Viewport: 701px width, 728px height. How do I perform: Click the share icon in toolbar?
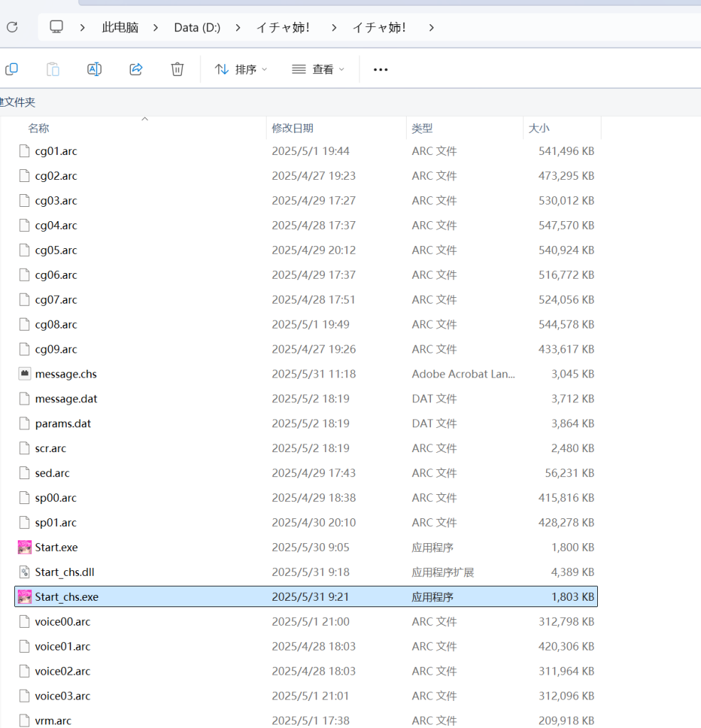[x=136, y=69]
